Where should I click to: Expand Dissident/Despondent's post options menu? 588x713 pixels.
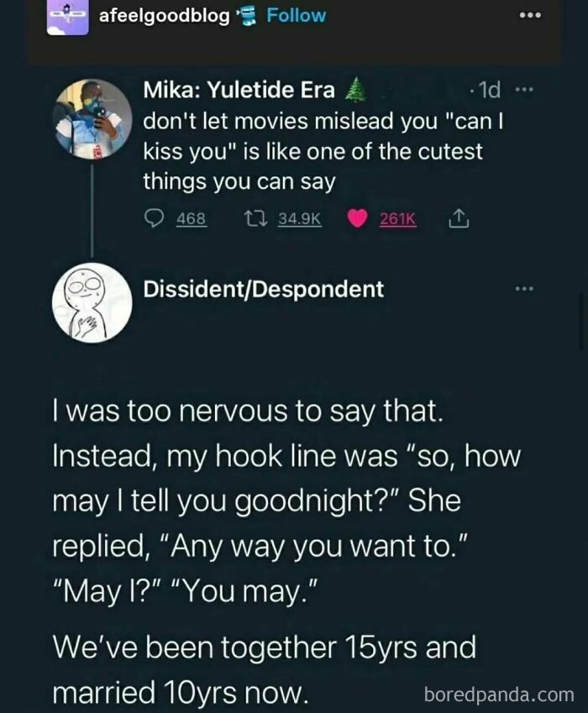[x=524, y=287]
